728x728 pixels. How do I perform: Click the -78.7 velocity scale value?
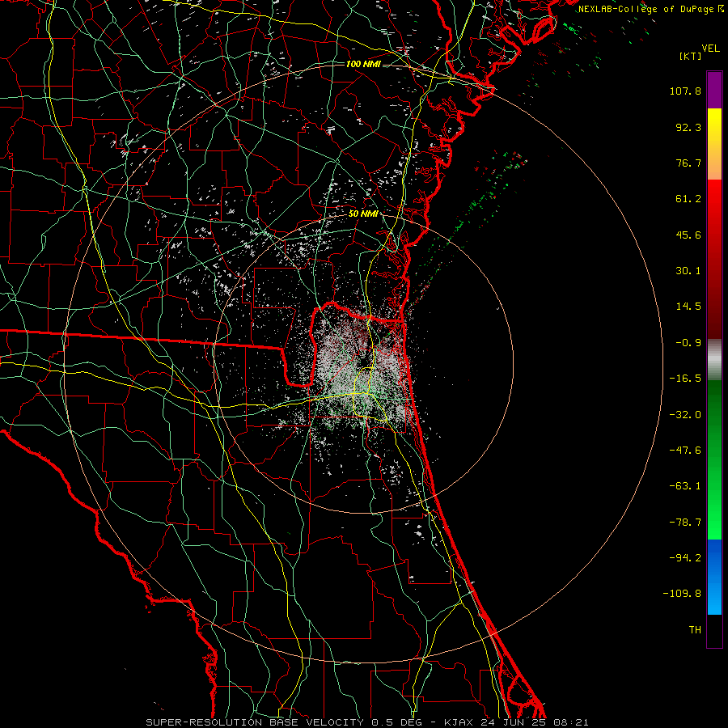(x=685, y=523)
